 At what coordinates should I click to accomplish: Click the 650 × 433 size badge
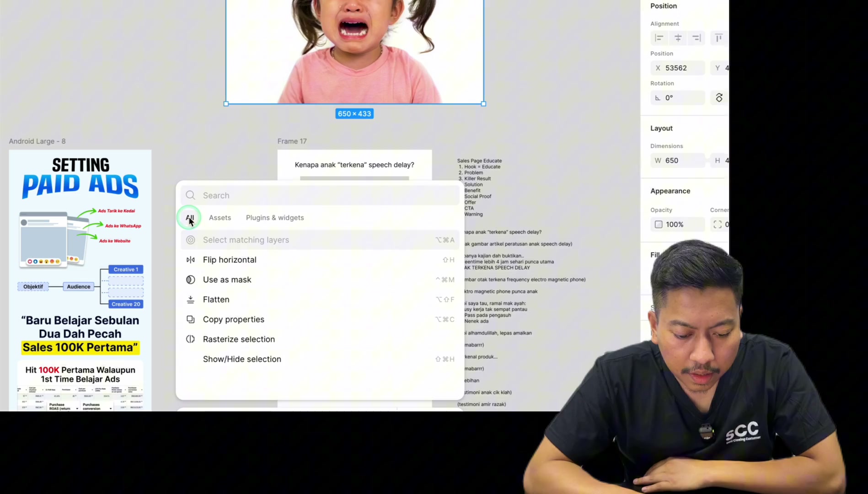tap(354, 114)
